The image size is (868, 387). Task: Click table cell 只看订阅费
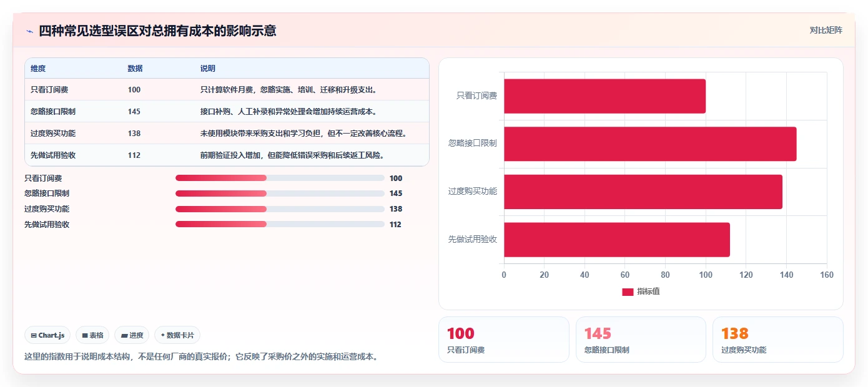coord(49,90)
